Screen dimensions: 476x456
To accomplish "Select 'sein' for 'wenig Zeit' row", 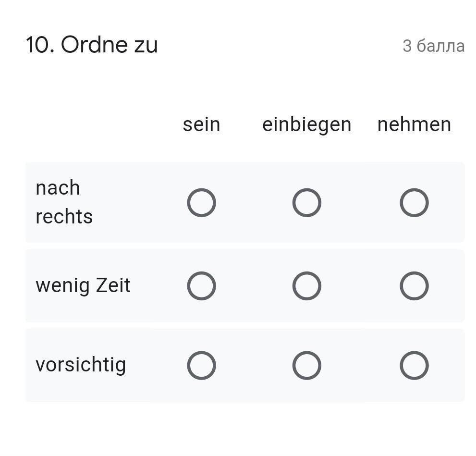I will tap(201, 286).
